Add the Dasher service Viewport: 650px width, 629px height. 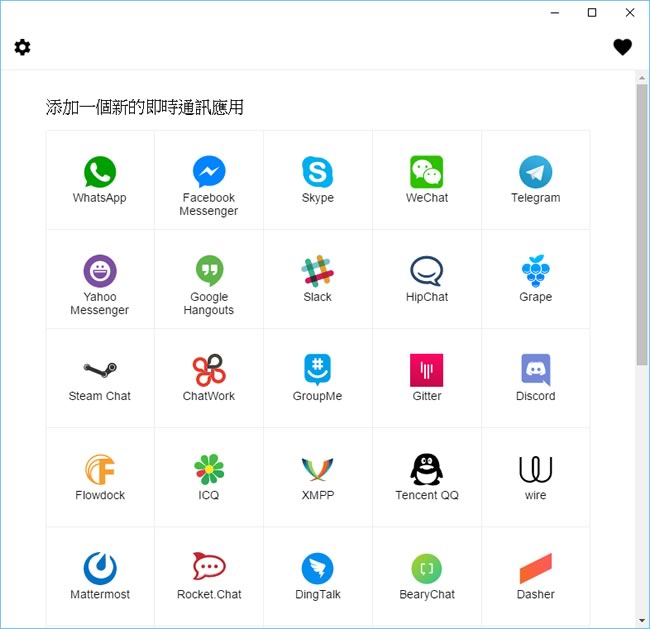pos(536,576)
